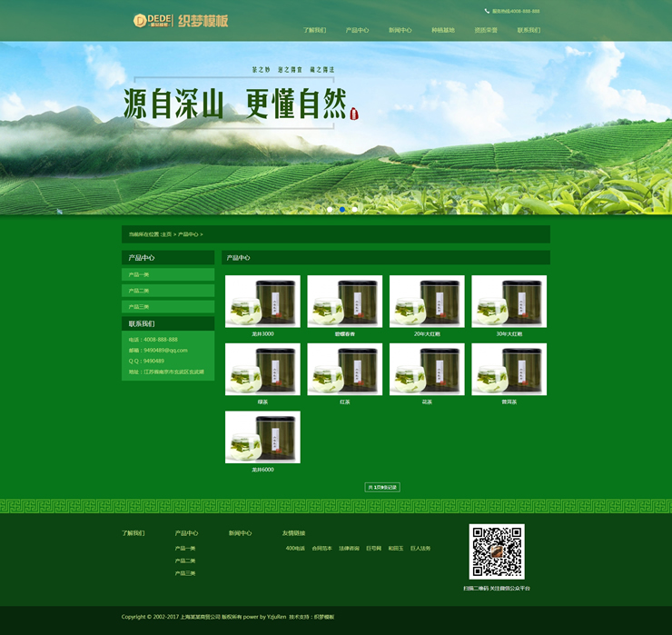Go to 种植基地 in the top menu
This screenshot has height=635, width=672.
(x=443, y=30)
